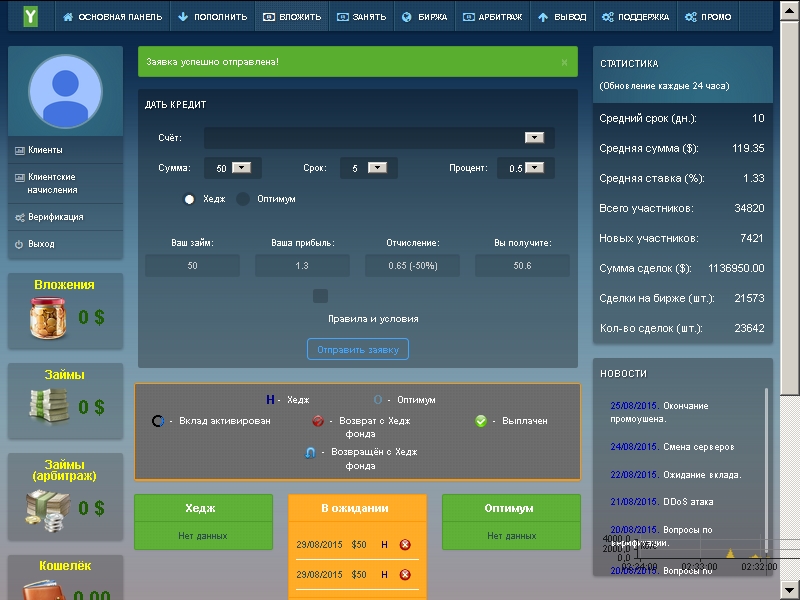This screenshot has height=600, width=800.
Task: Open the Клиенты sidebar link
Action: pos(45,150)
